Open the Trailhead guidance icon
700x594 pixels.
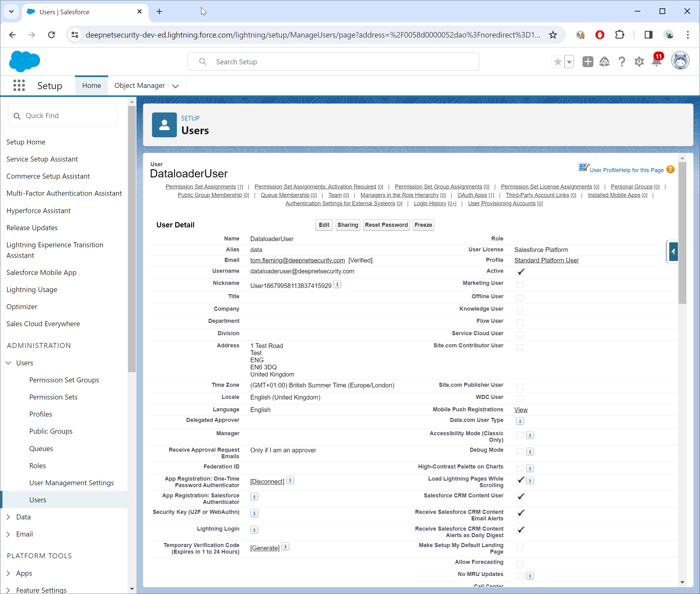pyautogui.click(x=604, y=62)
